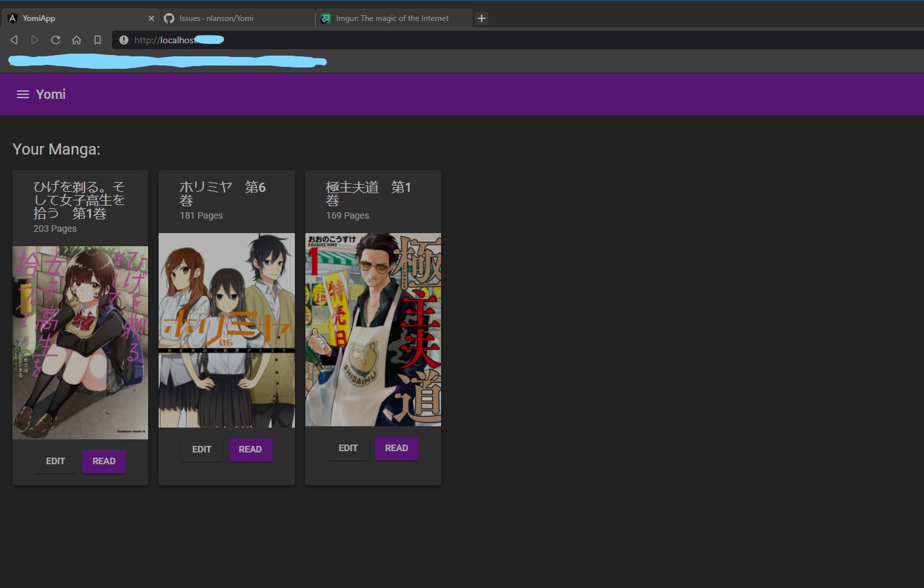Viewport: 924px width, 588px height.
Task: Read 極主夫道 volume 1
Action: click(396, 448)
